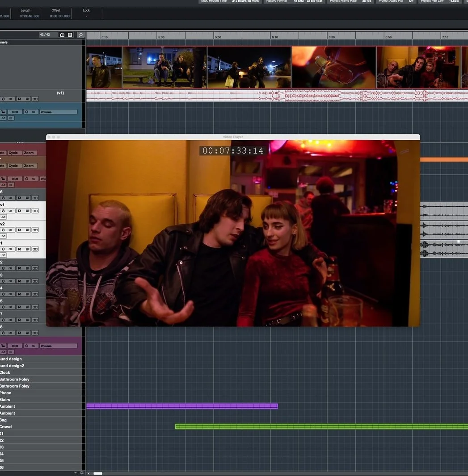Click the 5:36 mark on the timeline ruler
468x476 pixels.
pos(161,37)
